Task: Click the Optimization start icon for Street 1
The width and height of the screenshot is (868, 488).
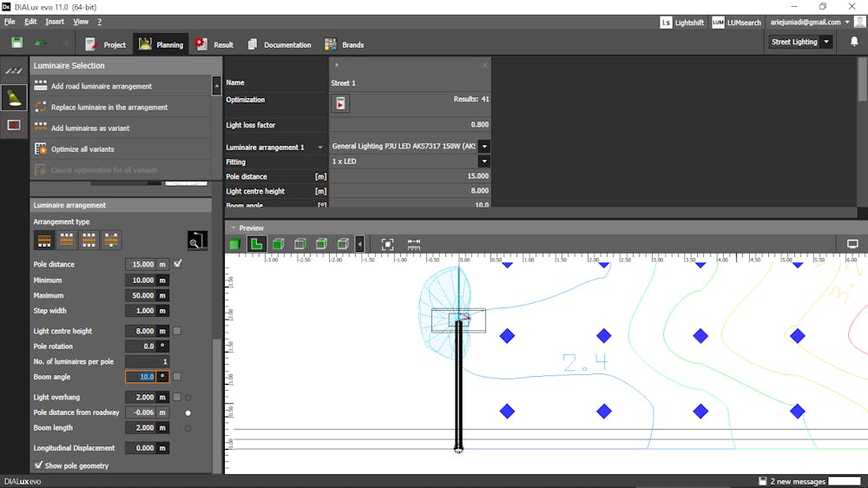Action: coord(340,103)
